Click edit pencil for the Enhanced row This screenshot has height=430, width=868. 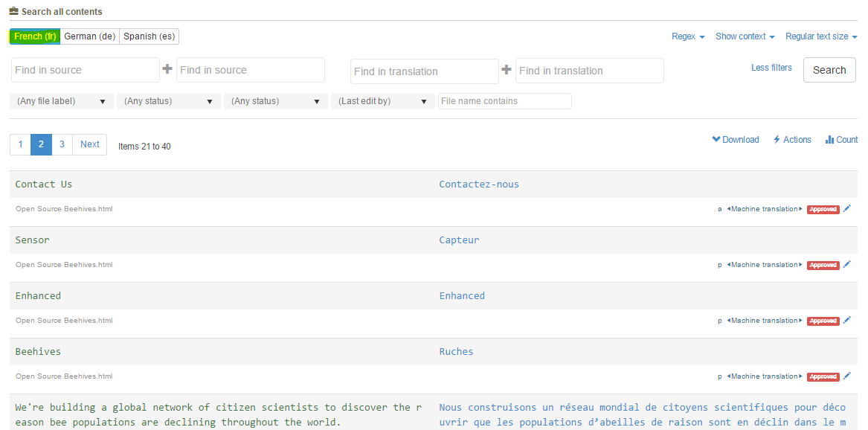point(847,321)
